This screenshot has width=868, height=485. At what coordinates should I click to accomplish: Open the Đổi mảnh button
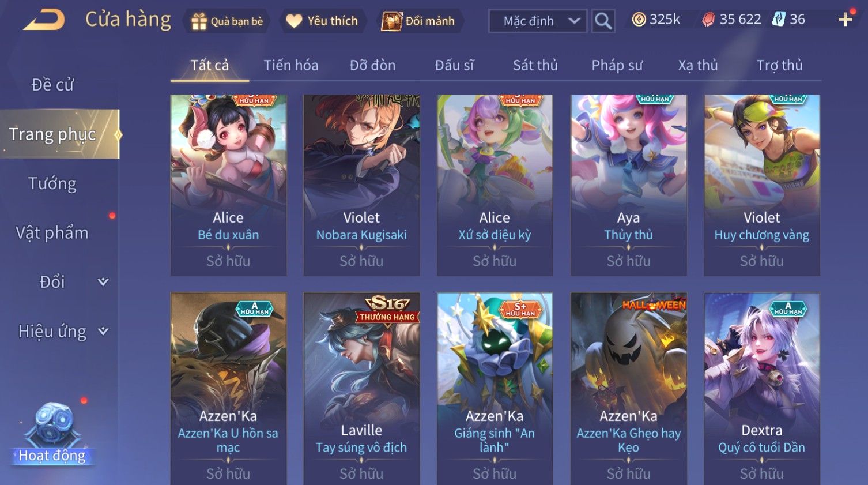[x=420, y=21]
